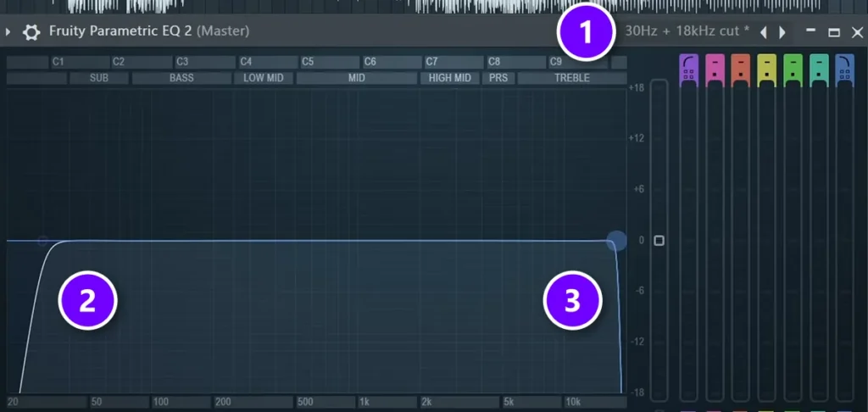Click the four-square slope selector on purple band
Screen dimensions: 868x412
click(x=688, y=74)
